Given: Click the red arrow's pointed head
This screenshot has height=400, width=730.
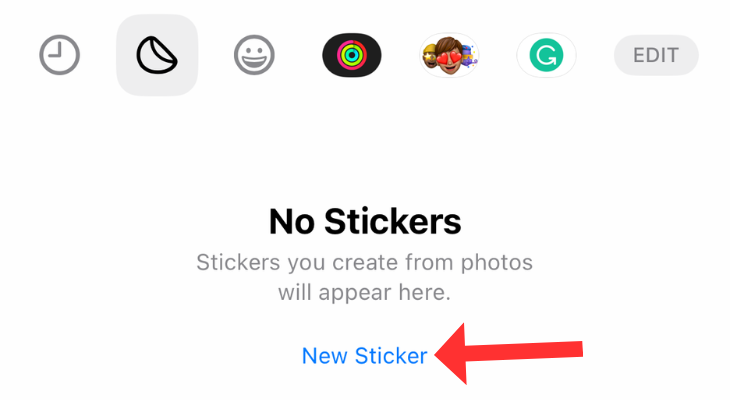Looking at the screenshot, I should pos(450,354).
